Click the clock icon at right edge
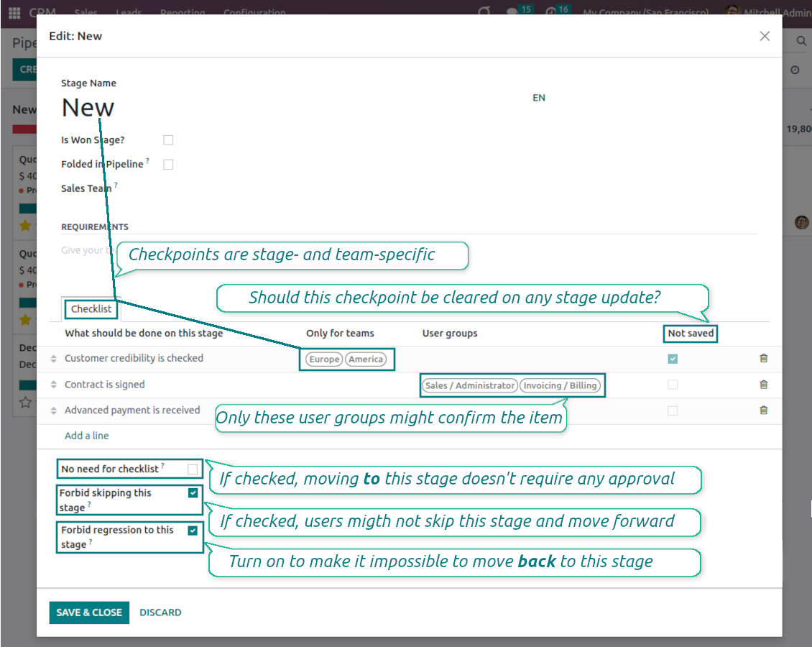Image resolution: width=812 pixels, height=647 pixels. [x=795, y=70]
